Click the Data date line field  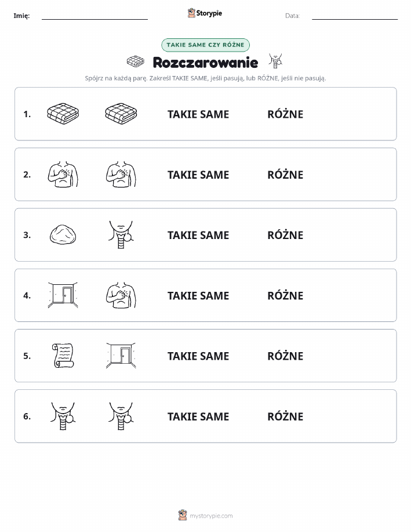[355, 16]
